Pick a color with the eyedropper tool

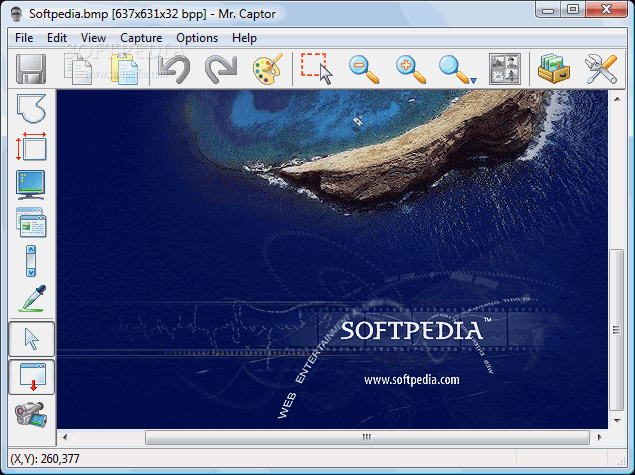tap(32, 298)
